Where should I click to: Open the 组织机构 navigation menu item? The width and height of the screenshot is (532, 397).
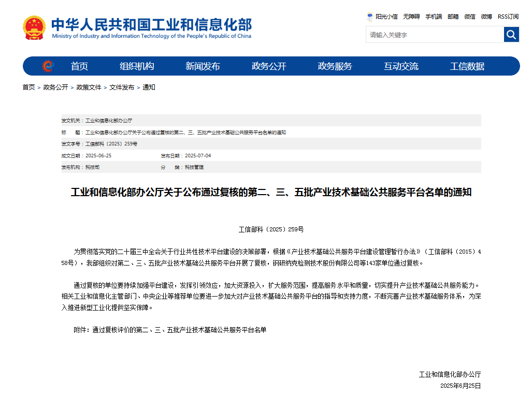pyautogui.click(x=137, y=66)
